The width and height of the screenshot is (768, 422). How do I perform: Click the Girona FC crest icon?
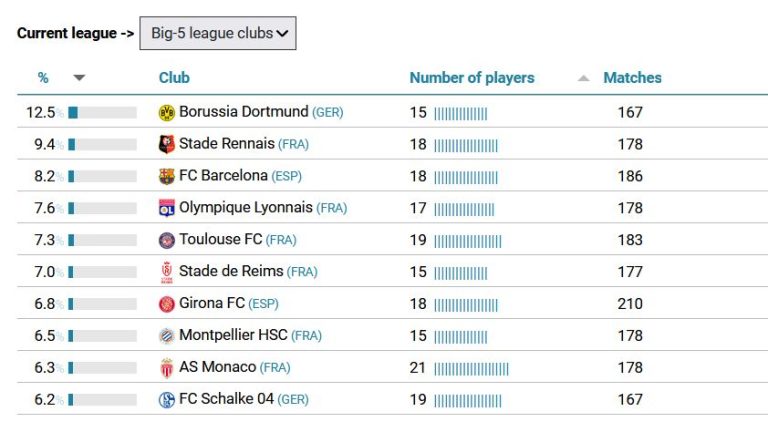click(x=167, y=304)
